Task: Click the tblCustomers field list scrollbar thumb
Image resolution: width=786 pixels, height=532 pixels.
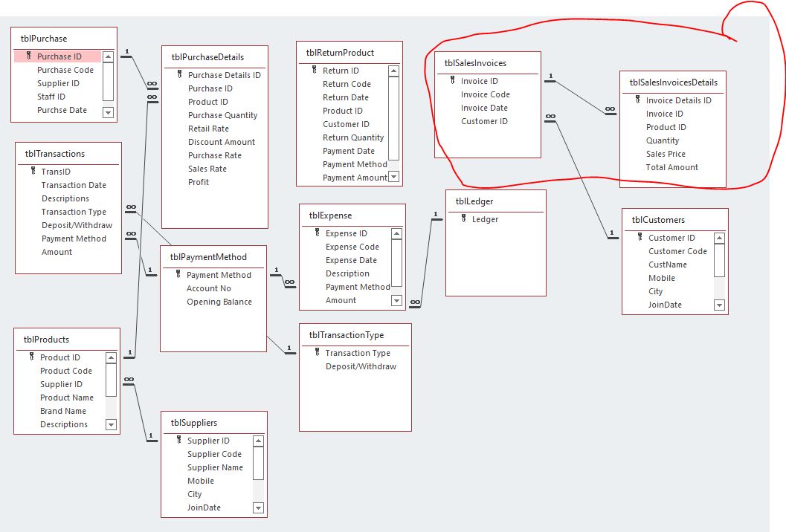Action: tap(719, 261)
